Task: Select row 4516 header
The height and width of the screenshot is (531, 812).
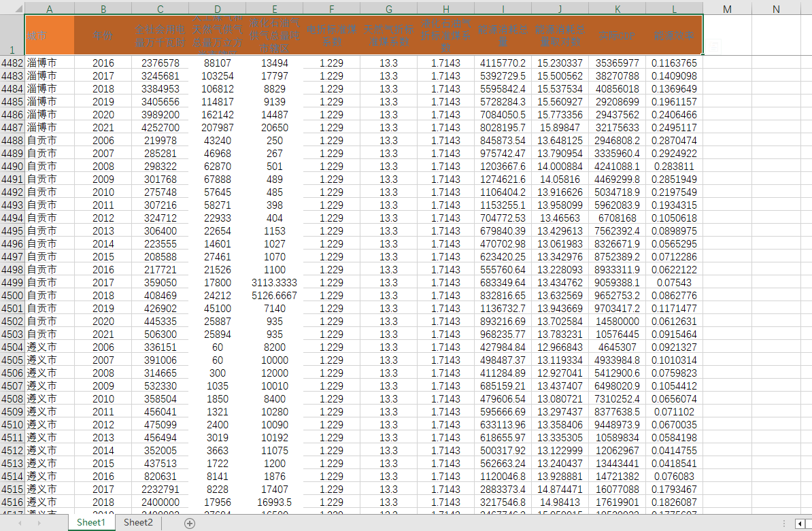Action: coord(12,502)
